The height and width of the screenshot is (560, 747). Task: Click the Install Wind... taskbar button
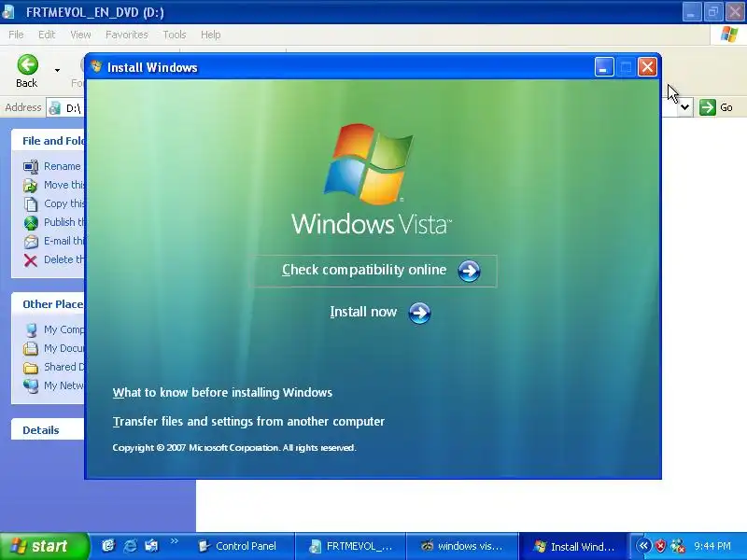(573, 546)
